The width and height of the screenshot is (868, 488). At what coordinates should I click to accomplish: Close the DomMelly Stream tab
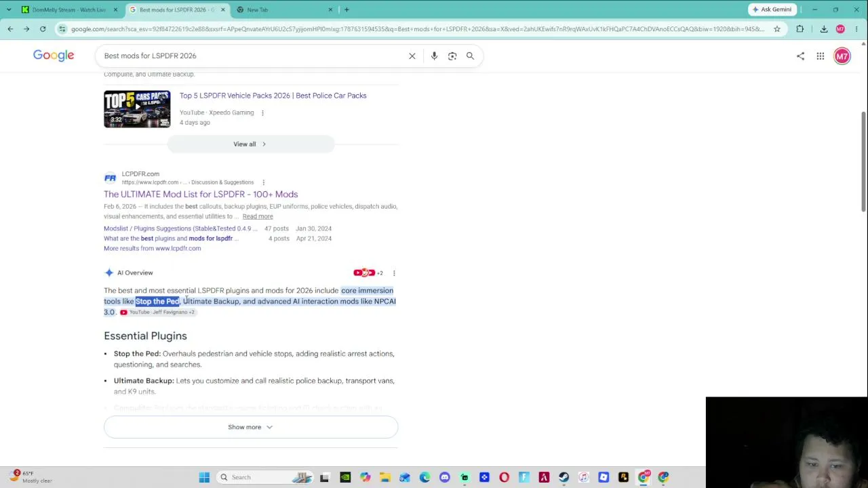[x=115, y=9]
